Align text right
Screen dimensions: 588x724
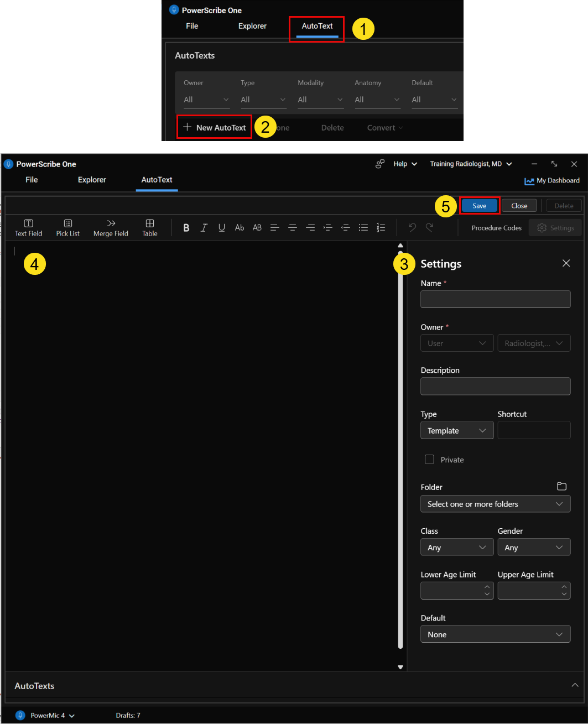pos(310,228)
